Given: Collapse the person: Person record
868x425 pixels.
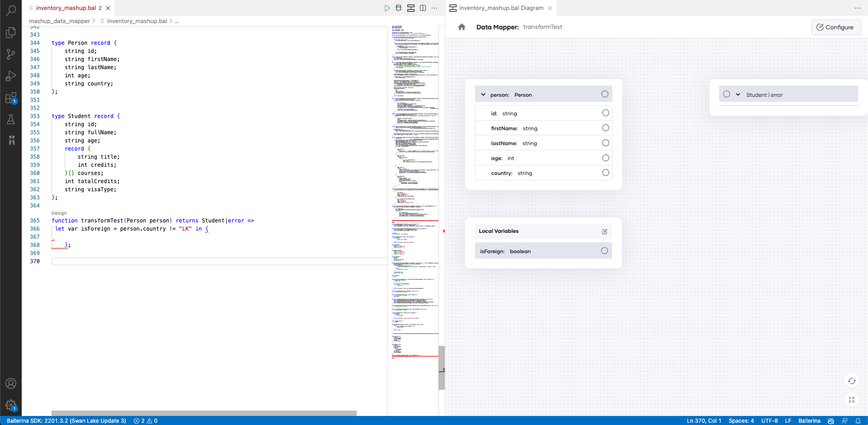Looking at the screenshot, I should [484, 94].
